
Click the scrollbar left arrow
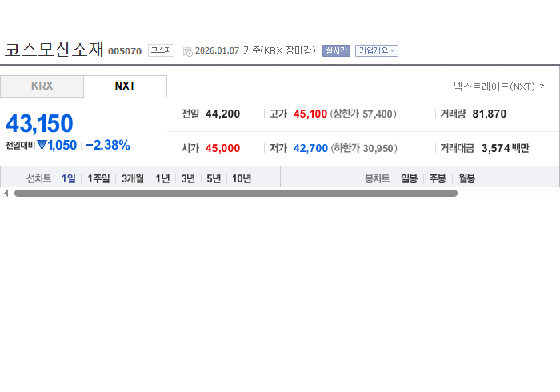coord(6,193)
